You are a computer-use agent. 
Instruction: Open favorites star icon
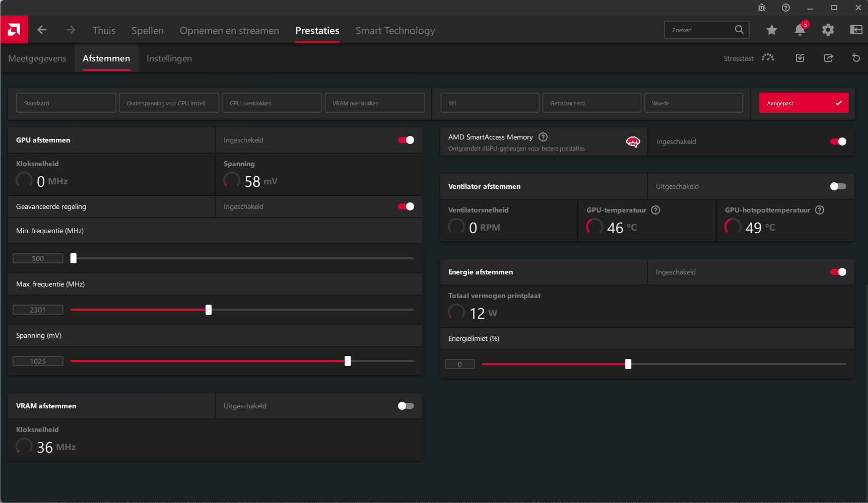point(771,30)
